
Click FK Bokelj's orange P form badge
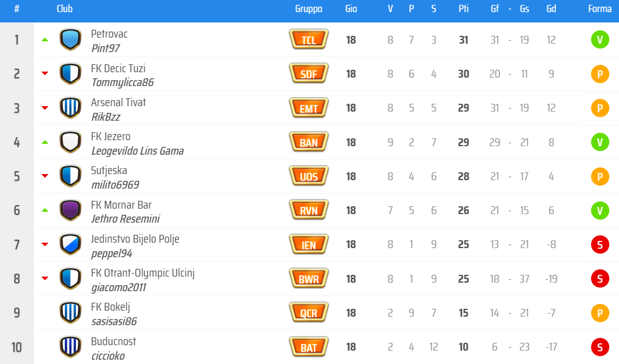click(x=600, y=312)
